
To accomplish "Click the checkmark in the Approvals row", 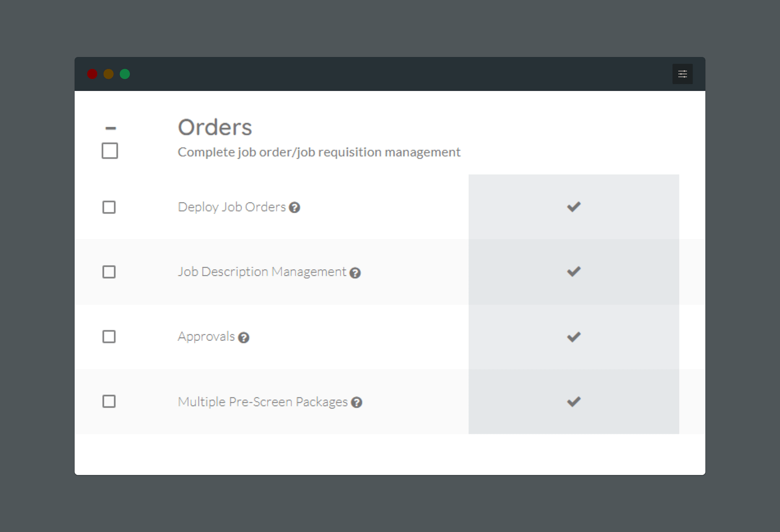I will (574, 337).
